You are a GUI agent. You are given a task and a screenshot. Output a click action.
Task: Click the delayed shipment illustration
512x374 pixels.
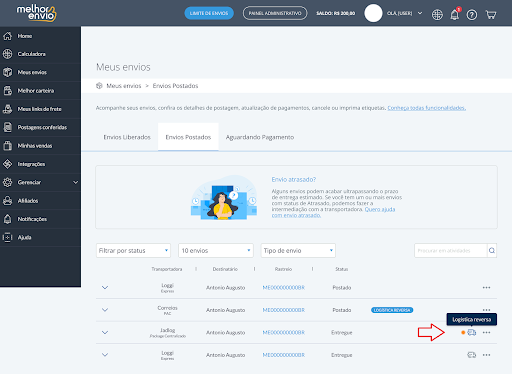[224, 197]
